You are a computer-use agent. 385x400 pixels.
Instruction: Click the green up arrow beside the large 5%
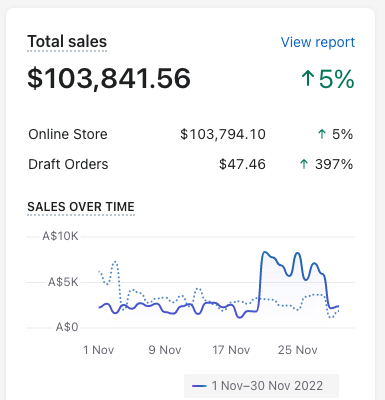click(x=308, y=79)
